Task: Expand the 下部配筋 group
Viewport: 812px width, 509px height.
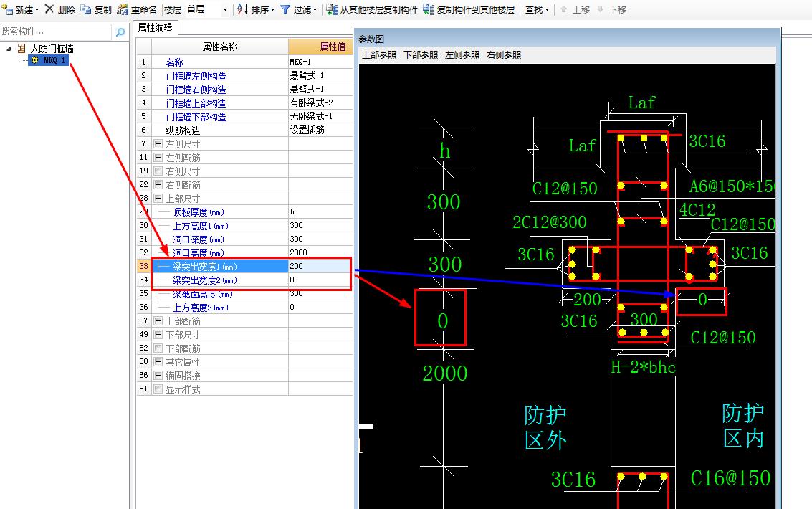Action: click(x=158, y=348)
